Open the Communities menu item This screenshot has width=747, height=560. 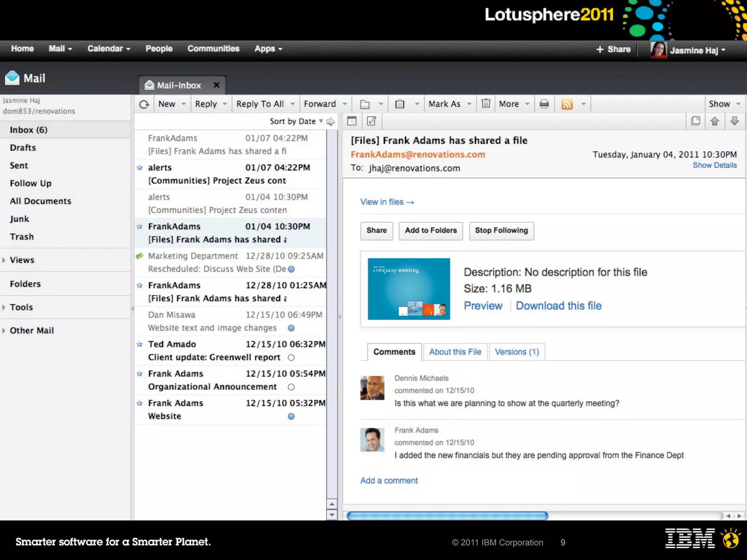coord(213,48)
